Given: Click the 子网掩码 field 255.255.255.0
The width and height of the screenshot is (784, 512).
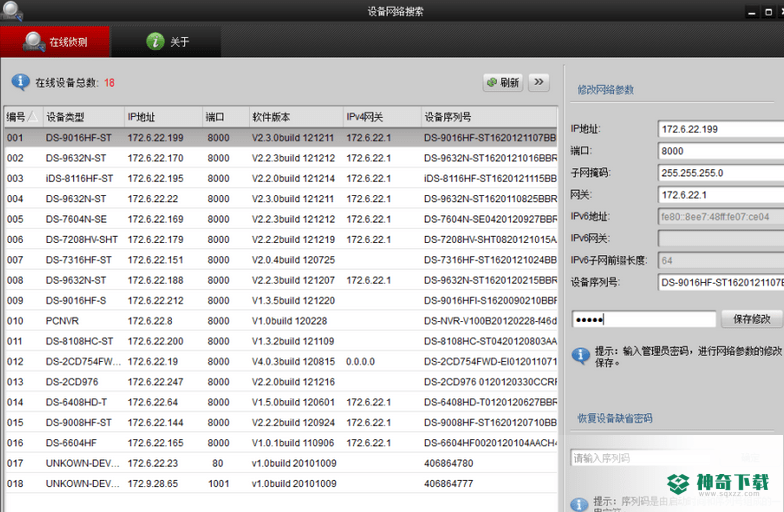Looking at the screenshot, I should [x=720, y=173].
